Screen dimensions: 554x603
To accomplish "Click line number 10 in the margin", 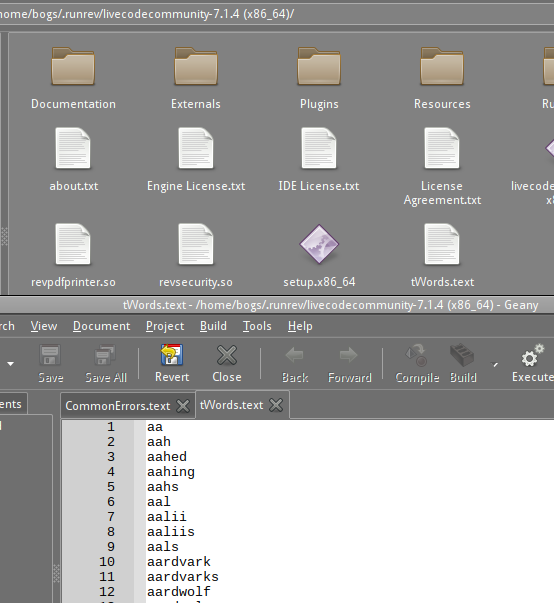I will pos(107,562).
